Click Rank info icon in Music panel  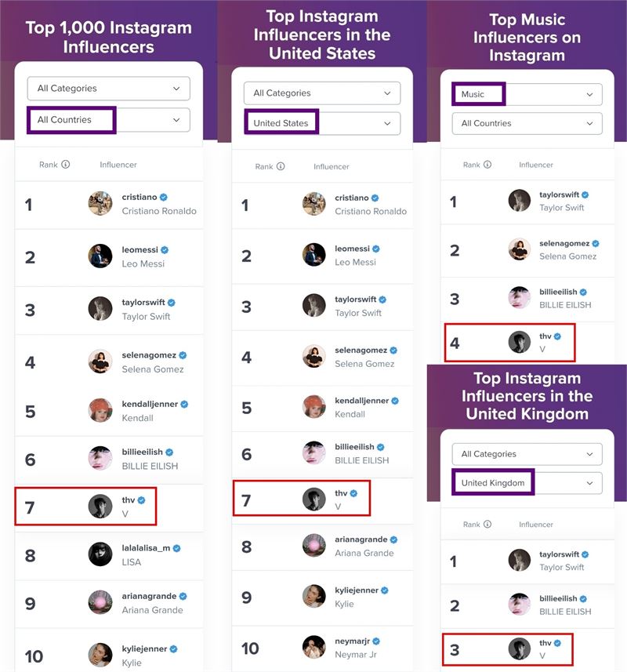coord(487,165)
